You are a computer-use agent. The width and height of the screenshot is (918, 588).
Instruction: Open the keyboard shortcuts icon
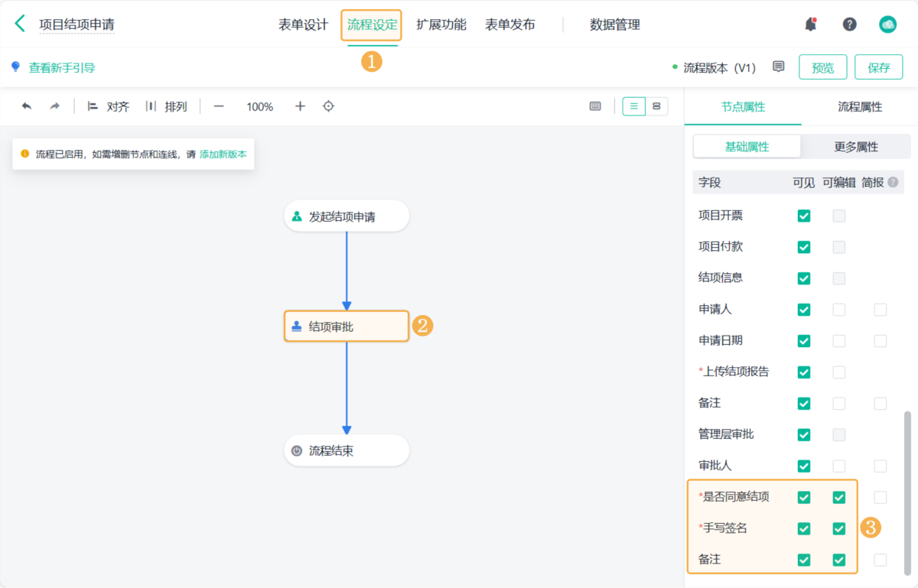595,106
